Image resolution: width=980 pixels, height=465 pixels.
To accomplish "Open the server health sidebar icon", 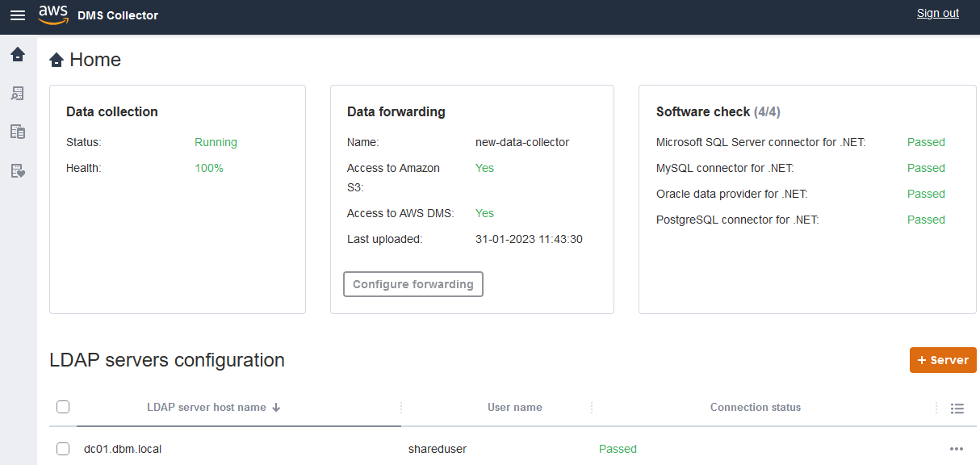I will click(18, 169).
